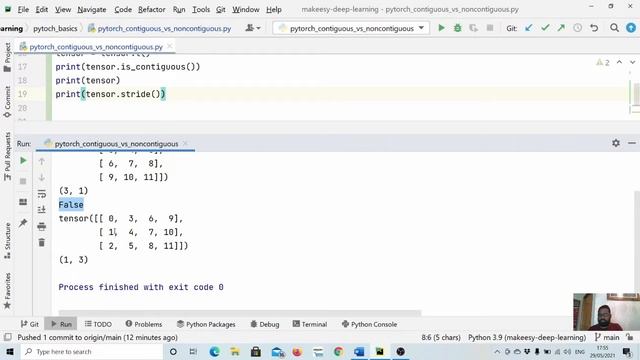Image resolution: width=640 pixels, height=360 pixels.
Task: Open the Python Console tool window
Action: coord(369,324)
